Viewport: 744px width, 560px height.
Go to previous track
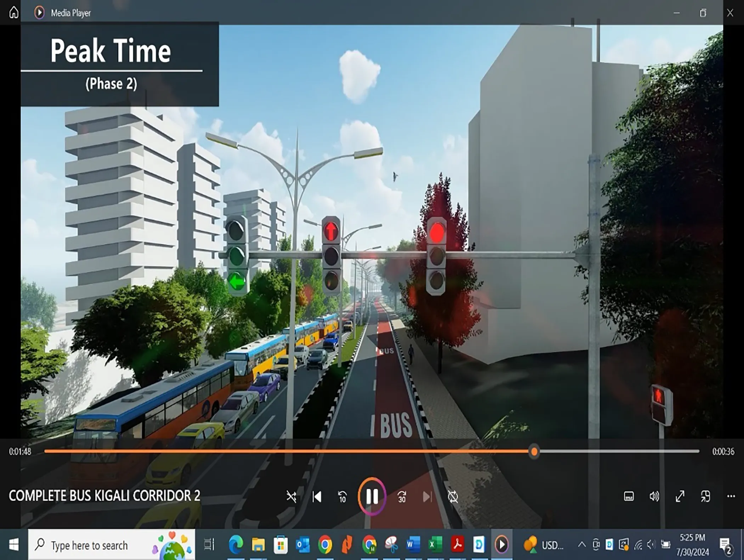click(317, 497)
